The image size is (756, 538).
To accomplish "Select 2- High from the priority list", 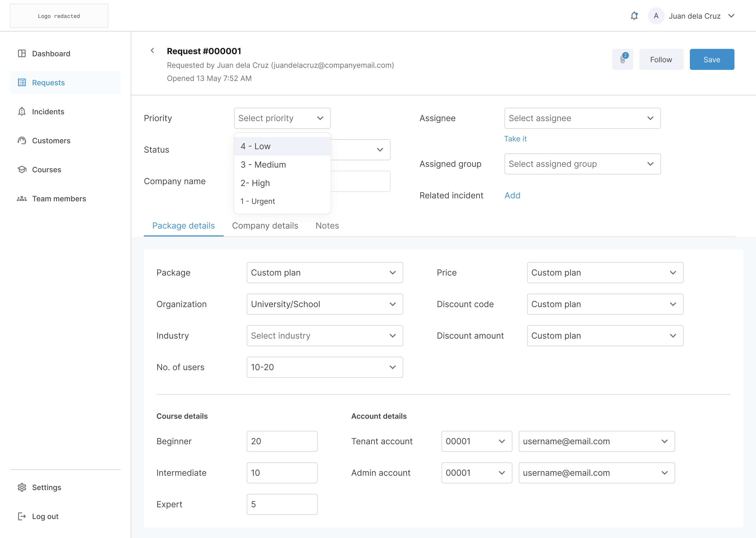I will [255, 183].
